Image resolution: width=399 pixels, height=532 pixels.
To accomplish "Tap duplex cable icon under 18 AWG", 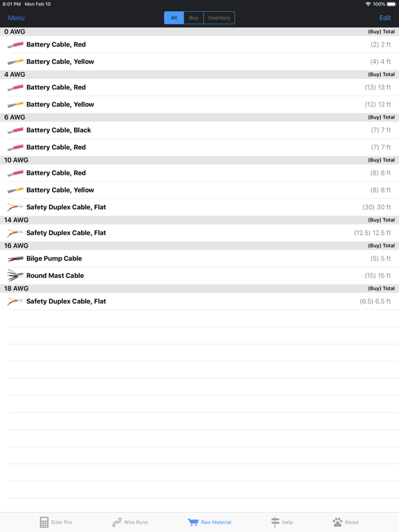I will pos(15,301).
